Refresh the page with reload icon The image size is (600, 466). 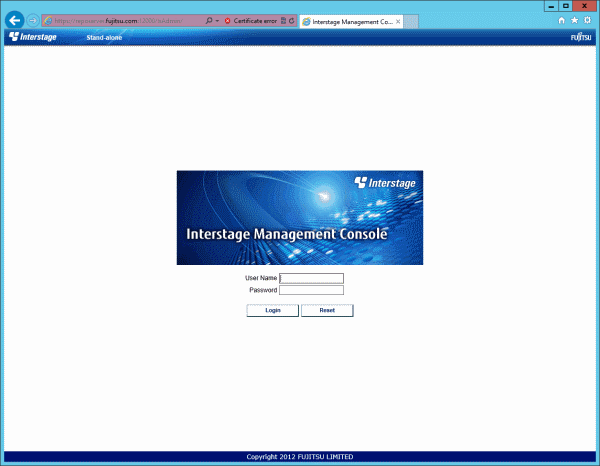pyautogui.click(x=292, y=21)
